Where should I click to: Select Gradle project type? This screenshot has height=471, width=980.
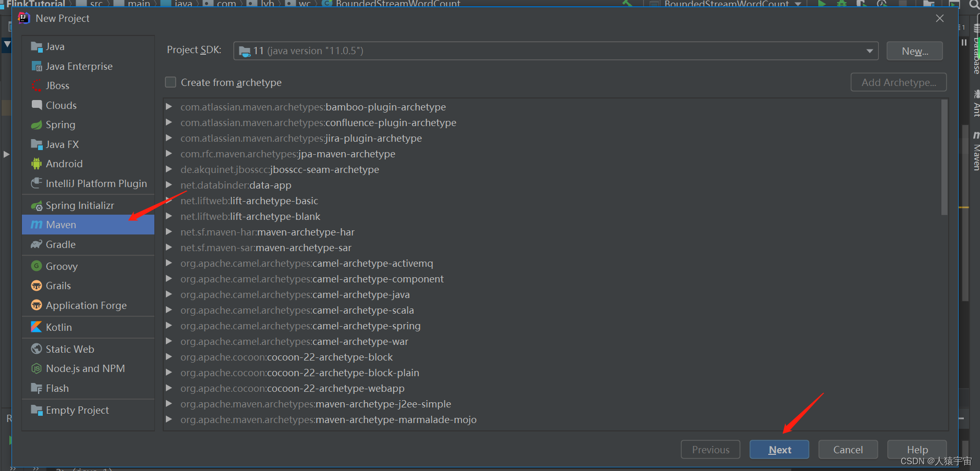[88, 244]
